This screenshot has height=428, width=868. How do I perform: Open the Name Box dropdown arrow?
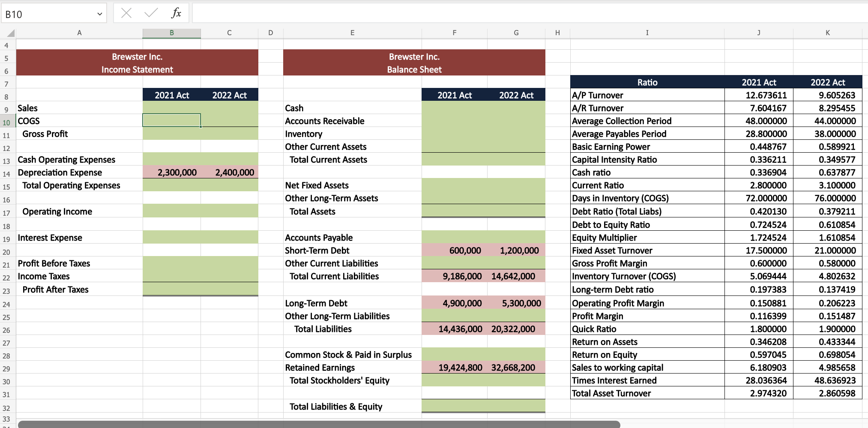coord(99,14)
